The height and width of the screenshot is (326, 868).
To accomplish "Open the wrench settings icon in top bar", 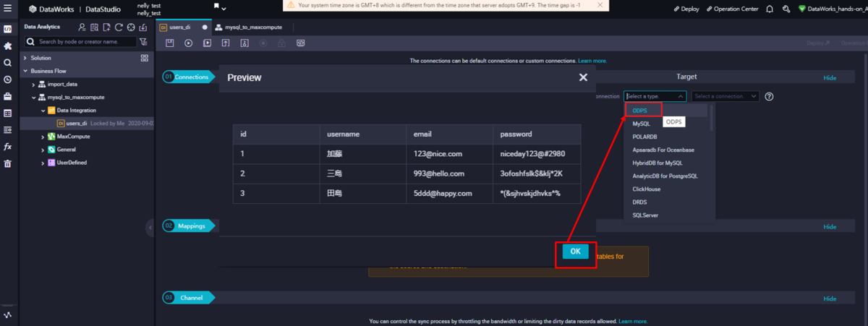I will (786, 9).
